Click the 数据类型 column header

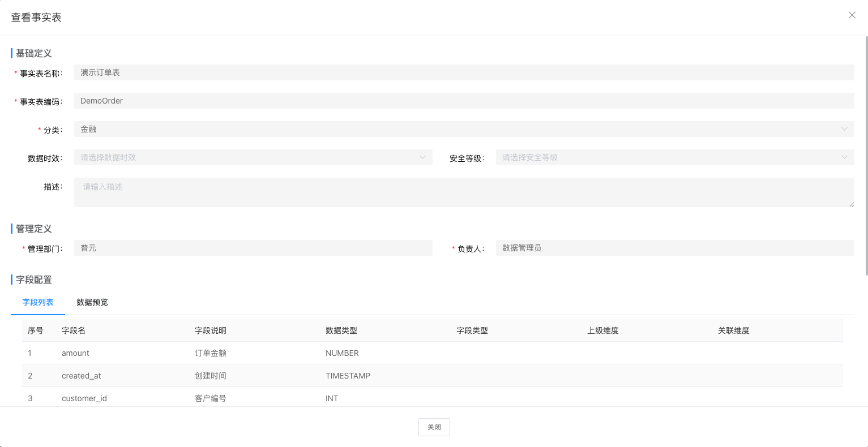click(x=341, y=330)
